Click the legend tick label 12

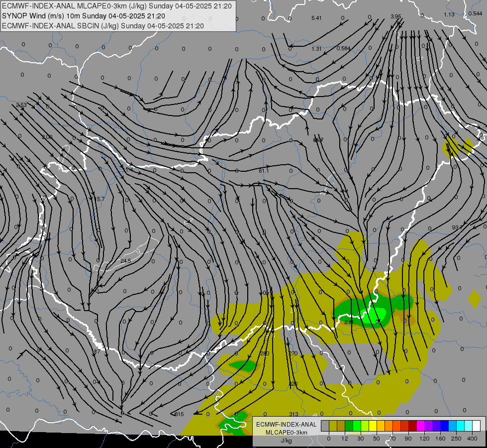tap(345, 439)
